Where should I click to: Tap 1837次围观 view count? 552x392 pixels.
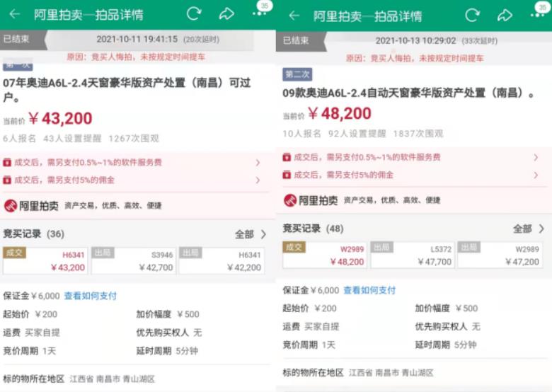pos(418,133)
